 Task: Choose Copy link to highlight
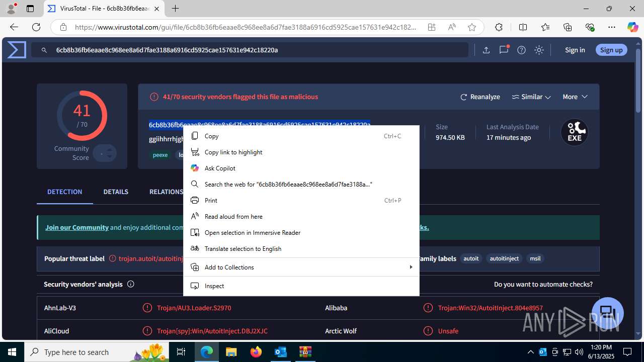coord(301,152)
